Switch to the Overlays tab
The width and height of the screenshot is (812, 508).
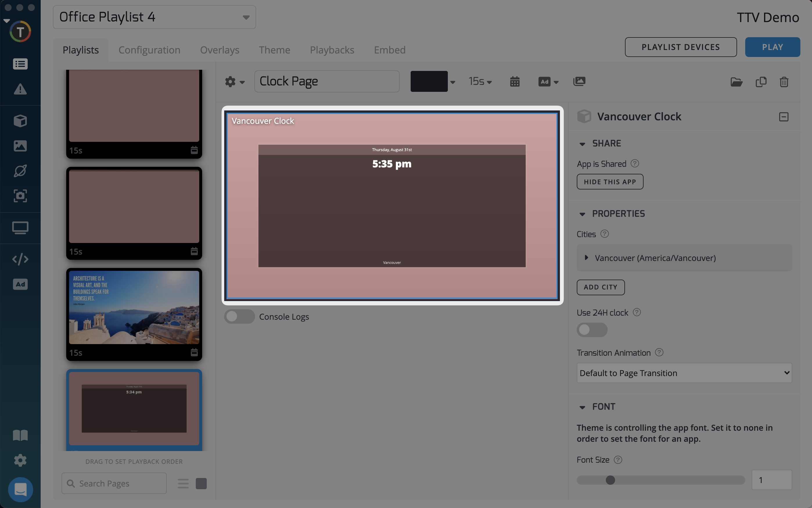[x=220, y=50]
